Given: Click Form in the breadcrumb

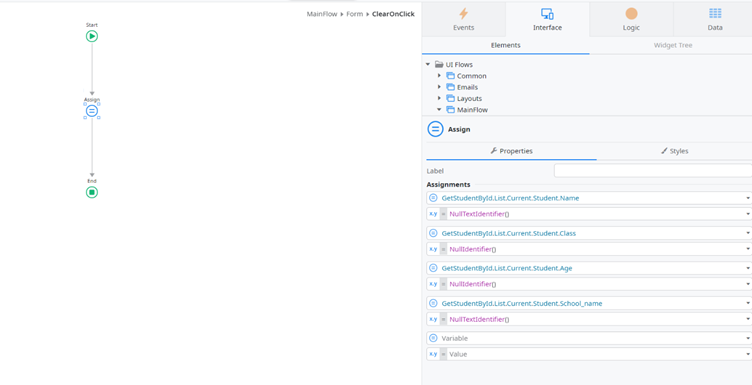Looking at the screenshot, I should coord(355,14).
